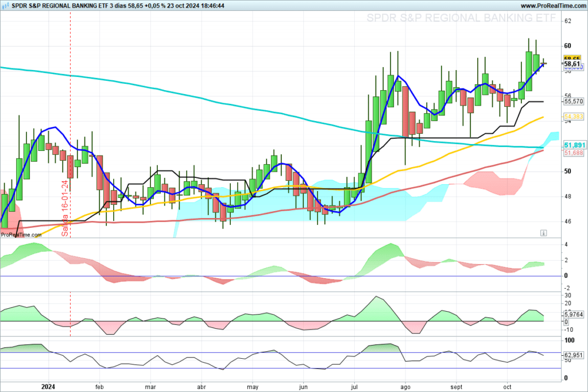Click the 'jul' month label on time axis
The height and width of the screenshot is (392, 588).
[x=354, y=387]
